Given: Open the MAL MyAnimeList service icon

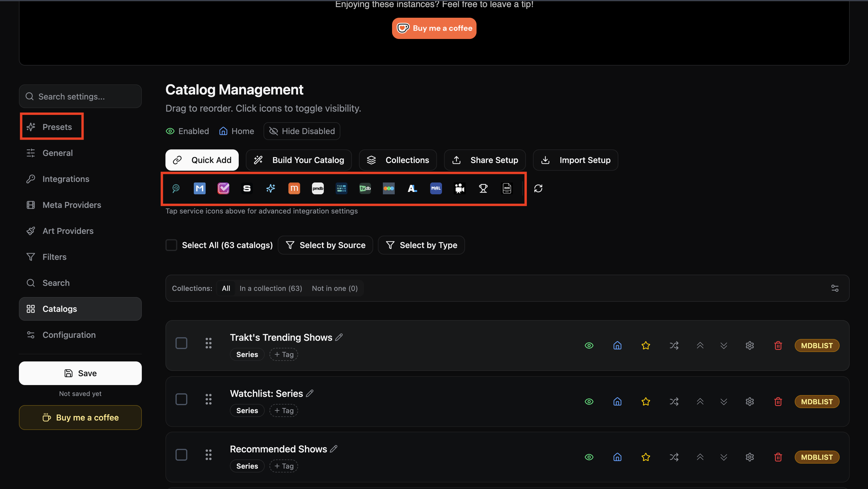Looking at the screenshot, I should (436, 188).
